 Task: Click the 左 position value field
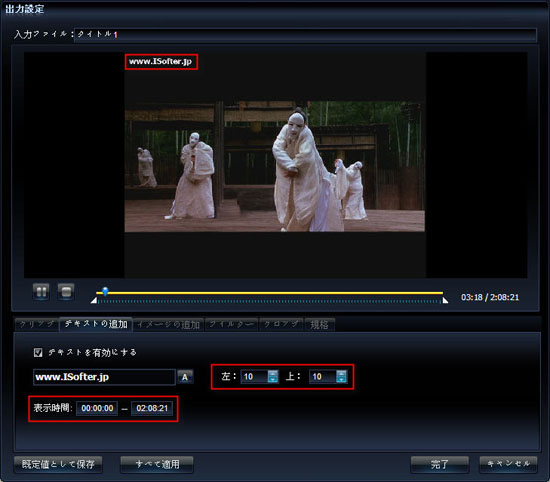point(254,377)
